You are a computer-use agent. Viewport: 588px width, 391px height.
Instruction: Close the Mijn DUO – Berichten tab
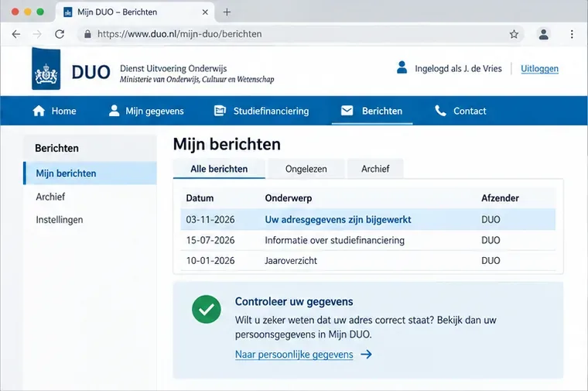click(205, 12)
